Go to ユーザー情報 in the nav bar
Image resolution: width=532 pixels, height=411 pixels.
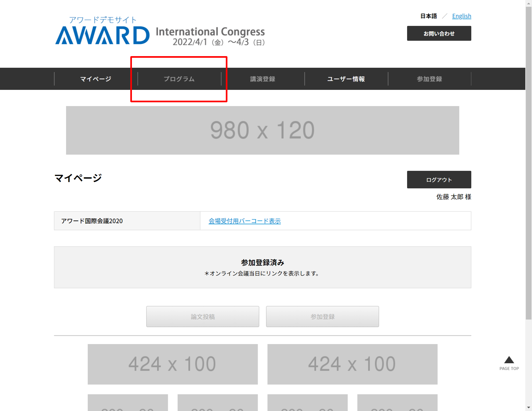coord(346,79)
